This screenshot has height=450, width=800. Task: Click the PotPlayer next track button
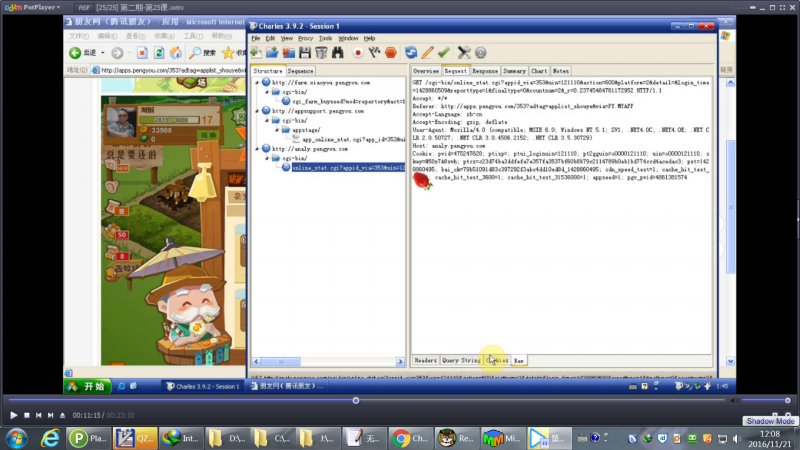pos(51,415)
